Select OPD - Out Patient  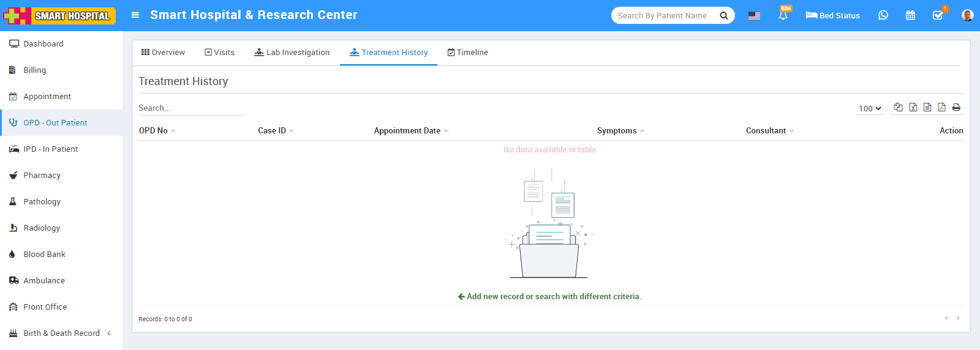click(x=61, y=123)
